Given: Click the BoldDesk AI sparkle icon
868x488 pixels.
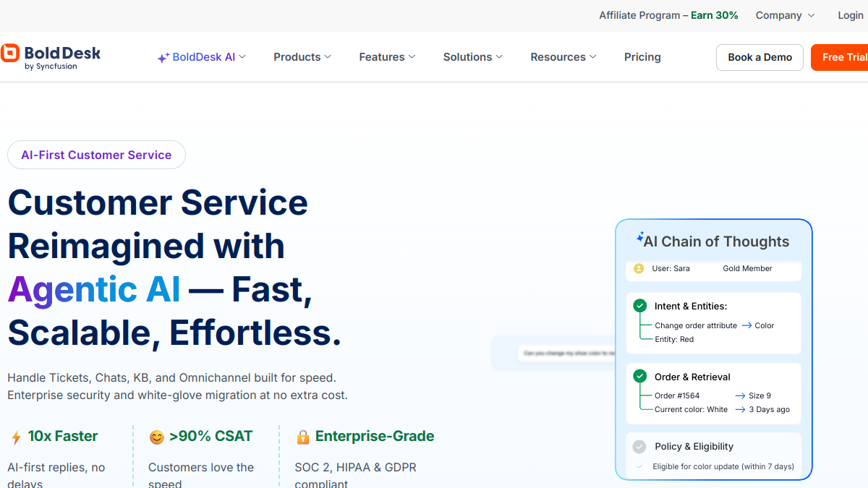Looking at the screenshot, I should pyautogui.click(x=163, y=58).
